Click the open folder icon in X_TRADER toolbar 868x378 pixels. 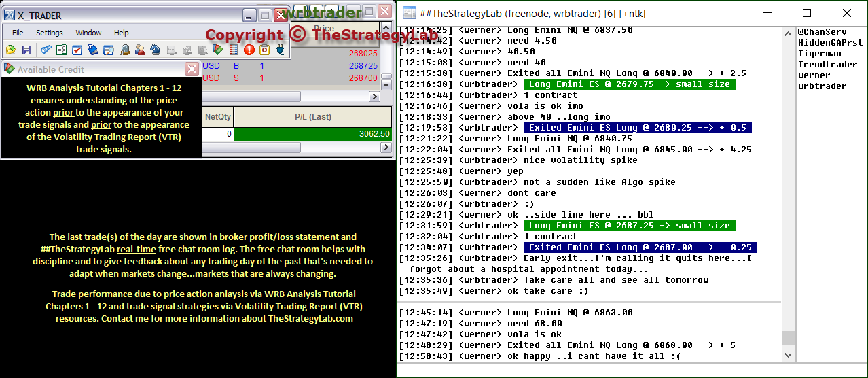(10, 50)
